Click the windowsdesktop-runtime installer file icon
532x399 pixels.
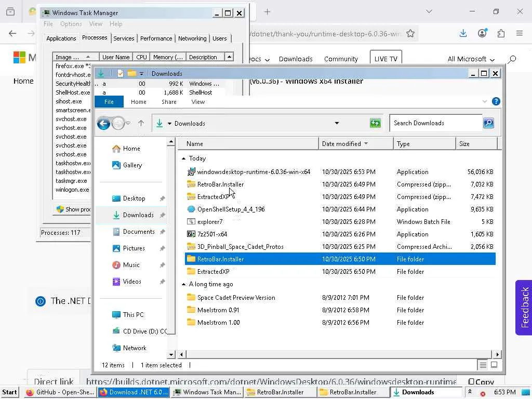[x=191, y=172]
